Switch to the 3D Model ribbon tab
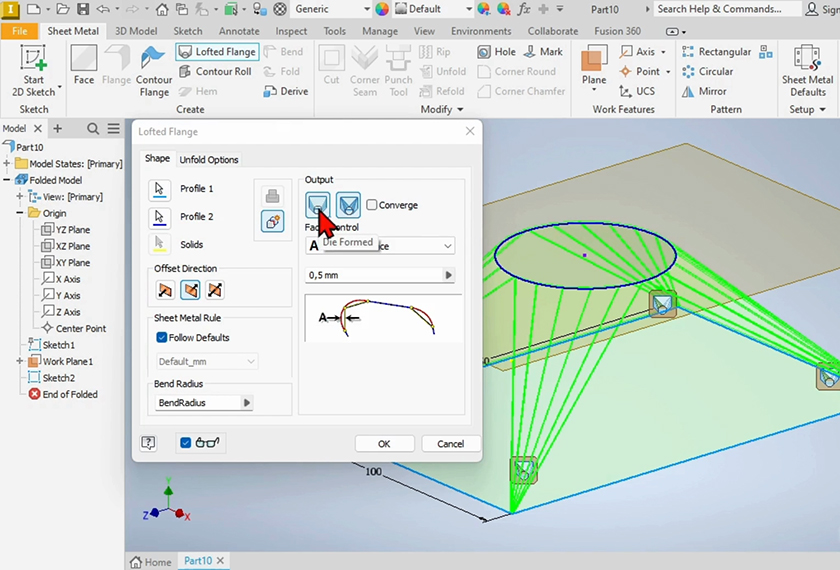This screenshot has height=570, width=840. click(136, 31)
